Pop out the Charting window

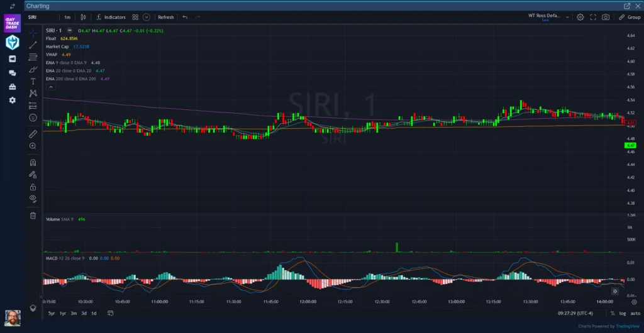627,6
